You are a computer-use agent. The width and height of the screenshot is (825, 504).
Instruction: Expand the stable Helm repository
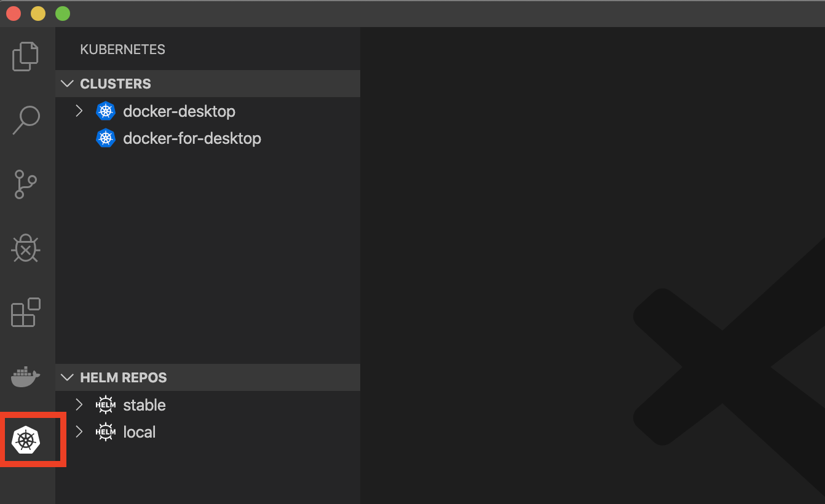(79, 404)
